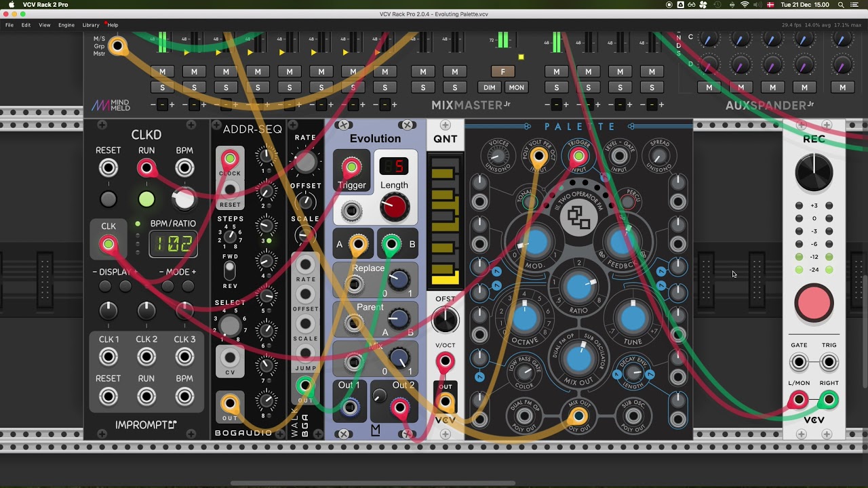The width and height of the screenshot is (868, 488).
Task: Open macOS Spotlight search
Action: pos(841,5)
